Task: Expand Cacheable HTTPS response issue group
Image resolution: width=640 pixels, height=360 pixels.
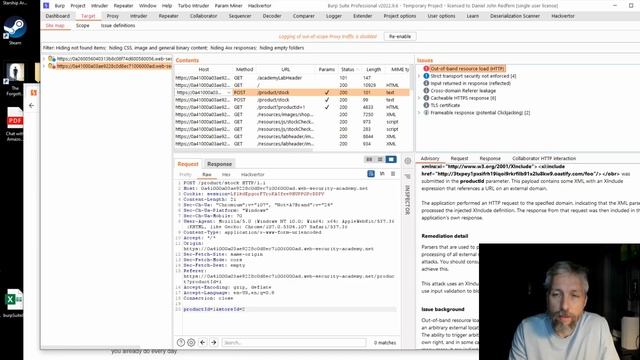Action: [419, 98]
